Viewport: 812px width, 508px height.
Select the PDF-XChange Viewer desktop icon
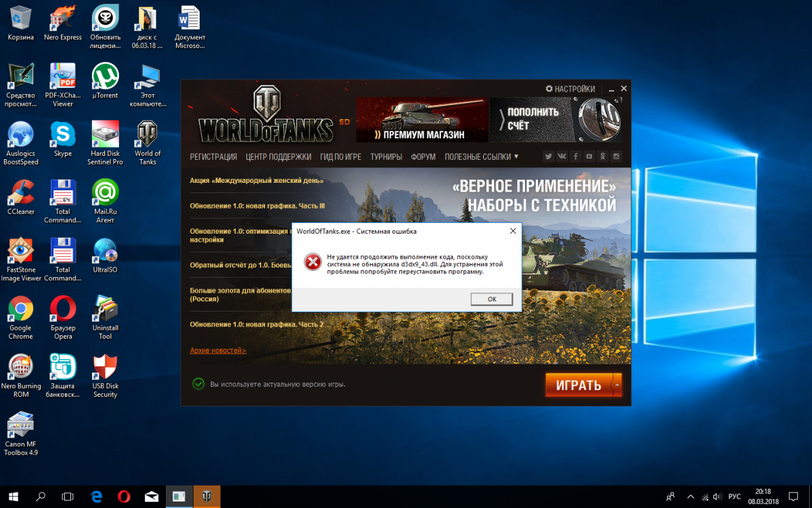[x=63, y=85]
